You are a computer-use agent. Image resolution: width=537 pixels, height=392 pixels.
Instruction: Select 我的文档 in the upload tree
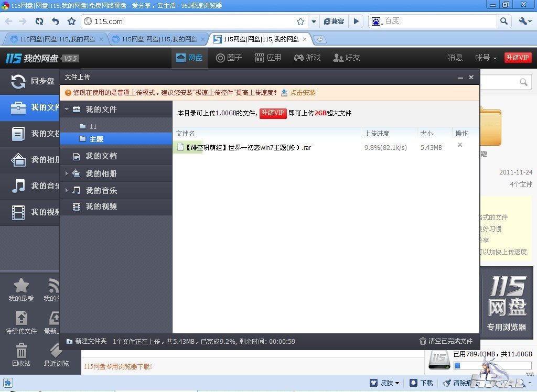(x=116, y=156)
